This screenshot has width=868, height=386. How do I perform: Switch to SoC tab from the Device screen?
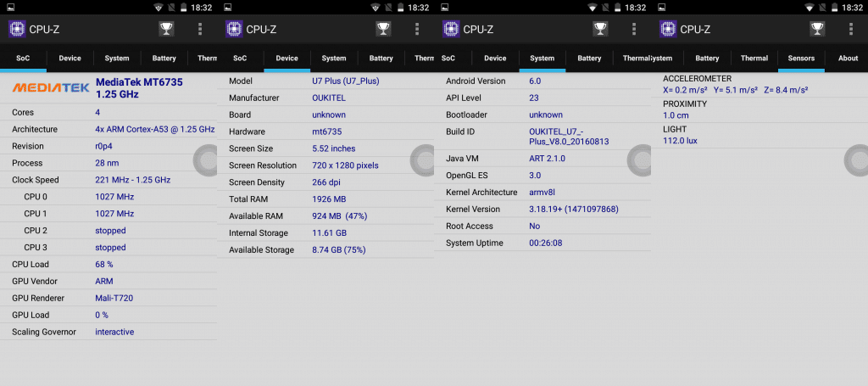[240, 59]
